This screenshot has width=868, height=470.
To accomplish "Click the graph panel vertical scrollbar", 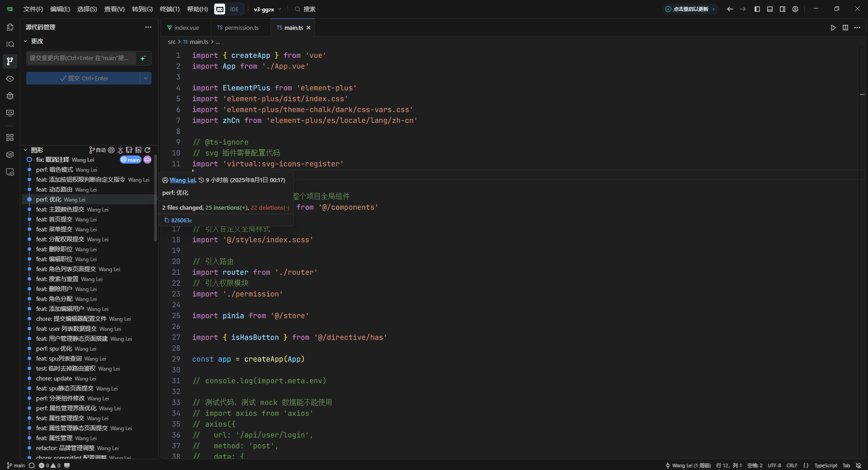I will coord(156,197).
